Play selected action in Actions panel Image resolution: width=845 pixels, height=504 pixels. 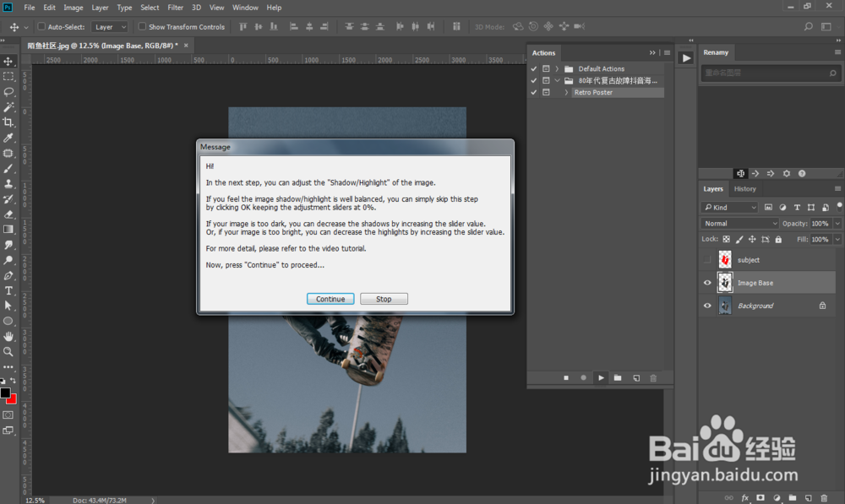click(x=601, y=378)
